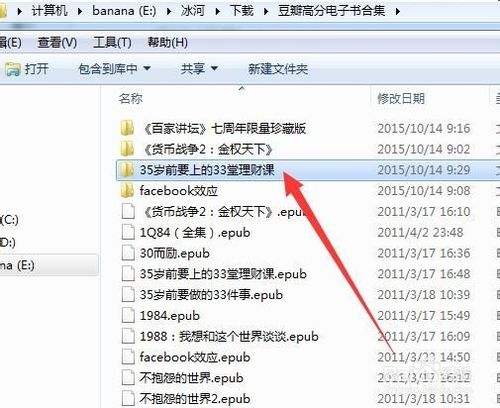The image size is (500, 408).
Task: Click the 新建文件夹 button
Action: pos(278,69)
